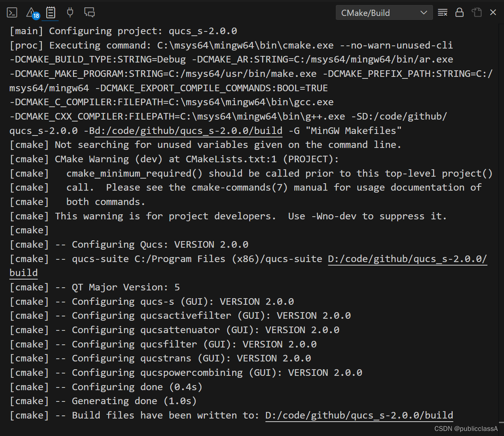Switch to the Terminal panel icon

[12, 13]
